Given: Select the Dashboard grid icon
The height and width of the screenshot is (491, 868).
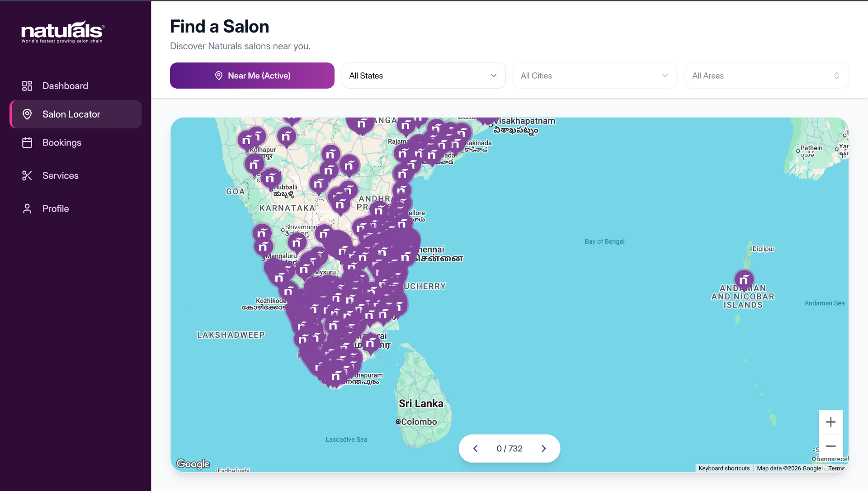Looking at the screenshot, I should [27, 85].
